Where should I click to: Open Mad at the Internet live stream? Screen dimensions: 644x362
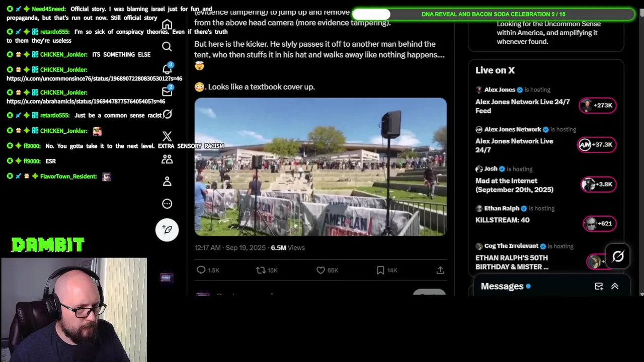[514, 185]
